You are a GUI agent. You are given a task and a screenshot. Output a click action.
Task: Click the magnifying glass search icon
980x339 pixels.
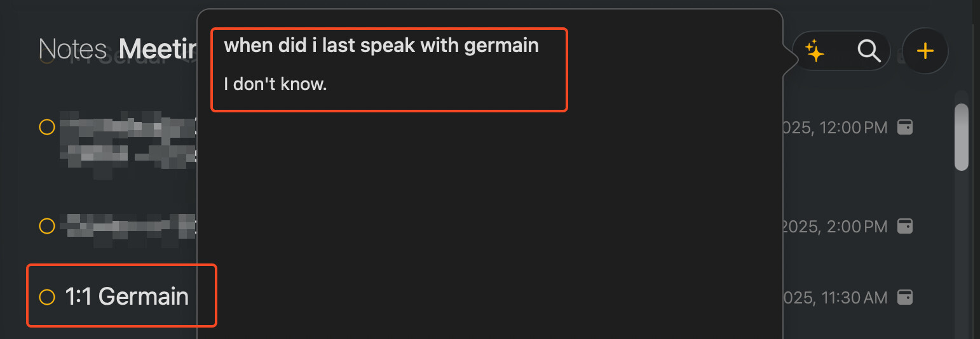click(869, 51)
